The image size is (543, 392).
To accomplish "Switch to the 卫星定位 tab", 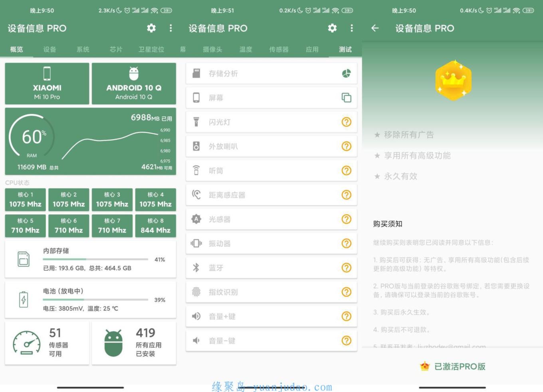I will 151,49.
